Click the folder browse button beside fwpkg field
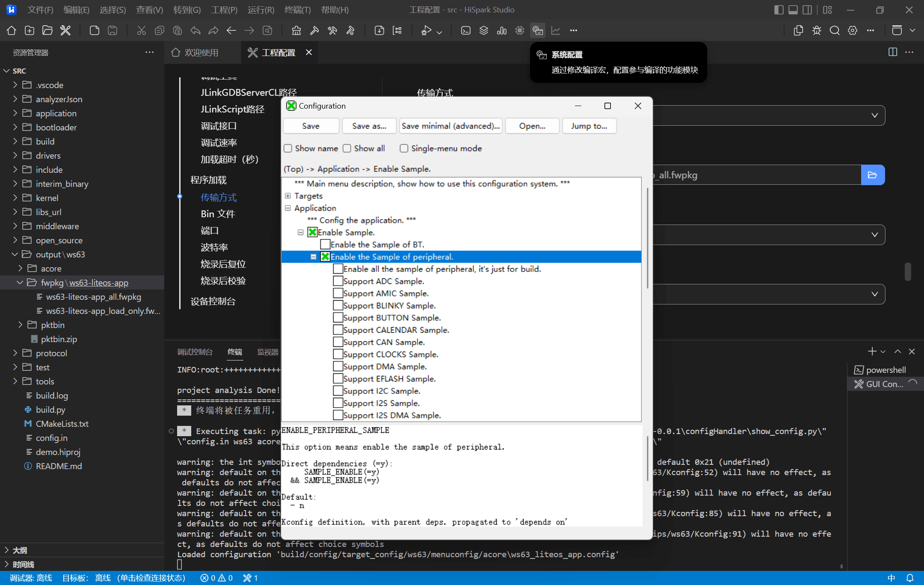924x585 pixels. pos(872,175)
